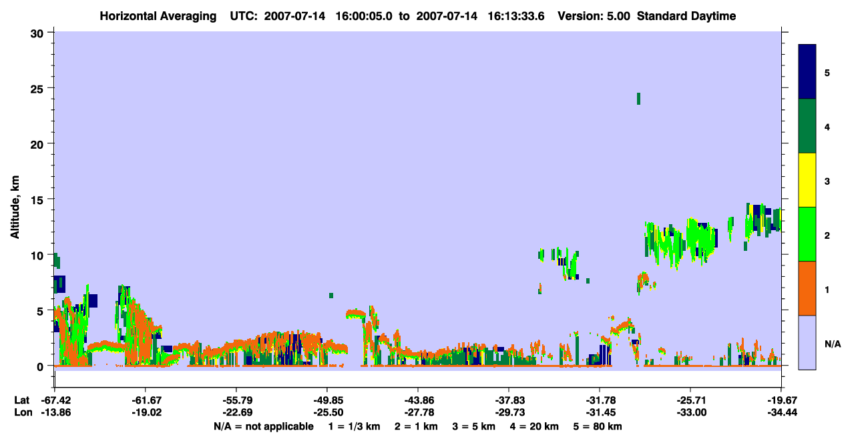Click 'Version: 5.00' in the title
The width and height of the screenshot is (868, 445).
593,16
